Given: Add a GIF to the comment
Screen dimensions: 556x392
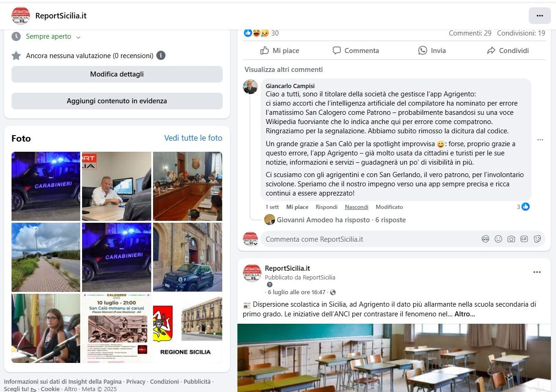Looking at the screenshot, I should click(x=524, y=239).
